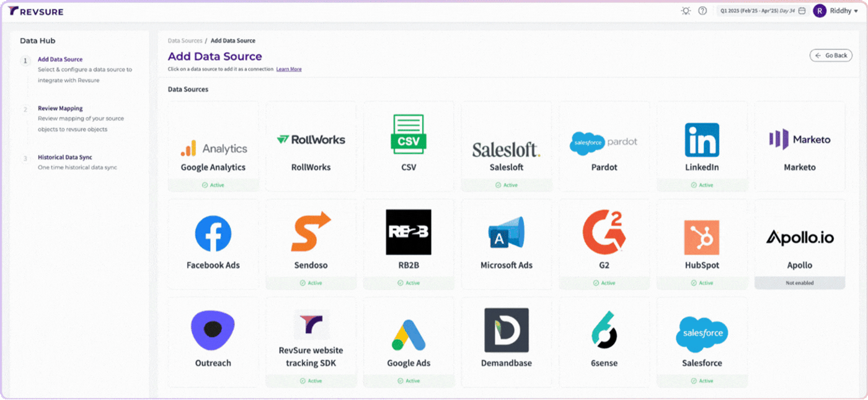Image resolution: width=868 pixels, height=400 pixels.
Task: Select the G2 logo
Action: (604, 233)
